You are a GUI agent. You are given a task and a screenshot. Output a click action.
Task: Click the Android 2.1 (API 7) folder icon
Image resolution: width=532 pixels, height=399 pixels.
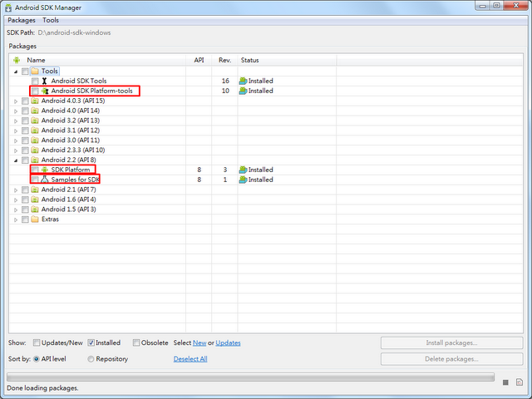(x=35, y=190)
